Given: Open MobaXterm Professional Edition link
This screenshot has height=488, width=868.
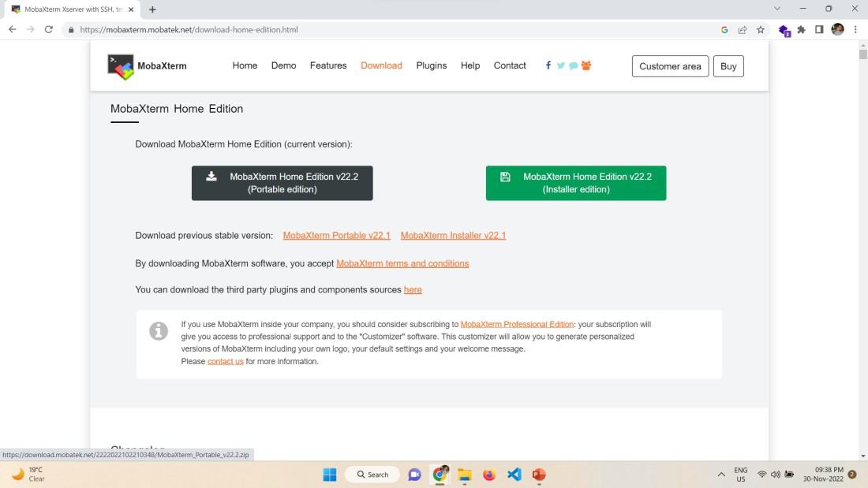Looking at the screenshot, I should tap(517, 324).
